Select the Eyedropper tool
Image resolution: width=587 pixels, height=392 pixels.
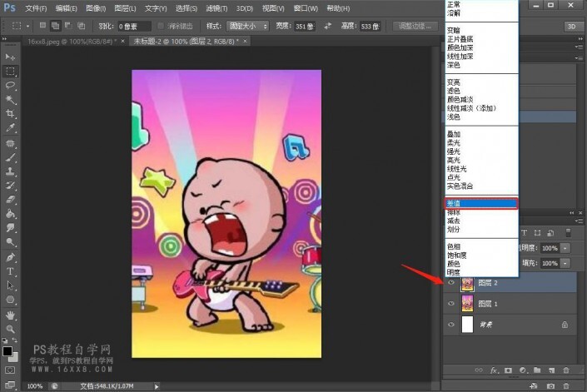click(11, 128)
